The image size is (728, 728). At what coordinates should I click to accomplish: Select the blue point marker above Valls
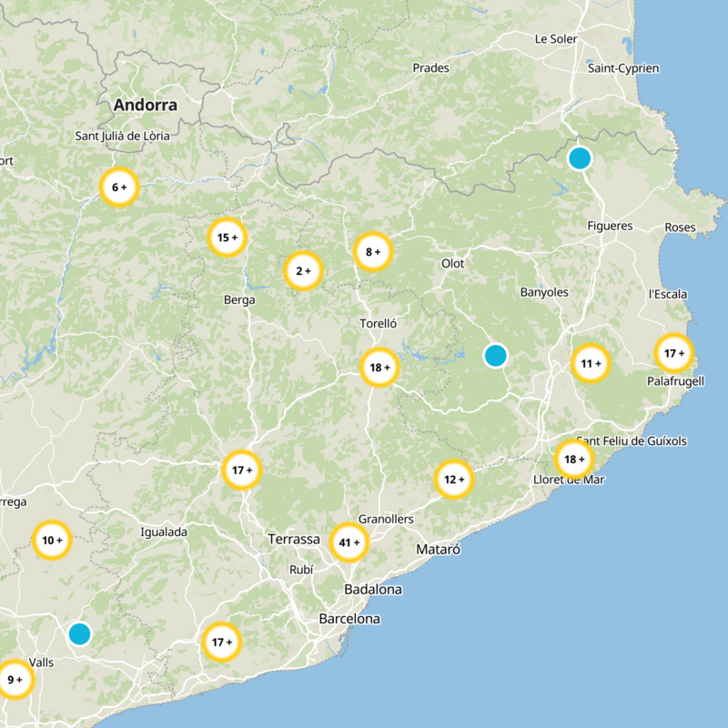[x=79, y=633]
